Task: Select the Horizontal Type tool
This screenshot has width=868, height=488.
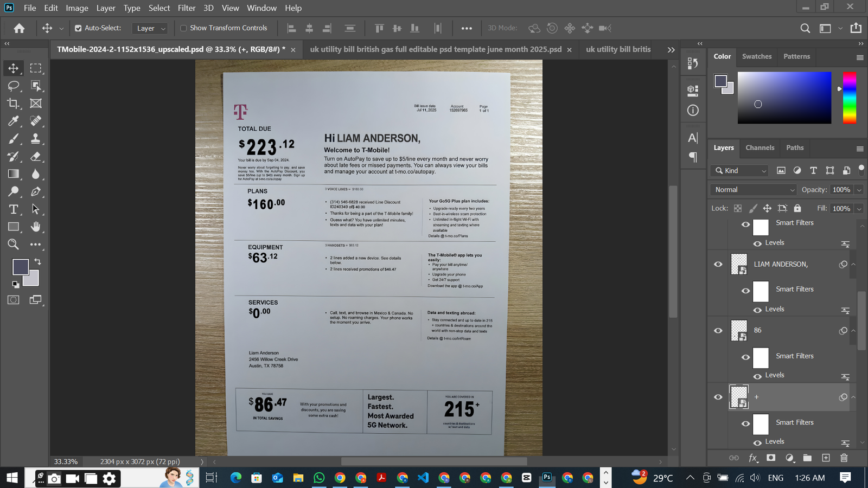Action: [x=13, y=209]
